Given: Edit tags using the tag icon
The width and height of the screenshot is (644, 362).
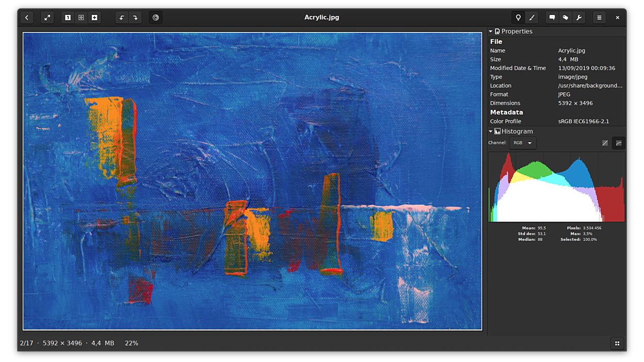Looking at the screenshot, I should point(566,18).
